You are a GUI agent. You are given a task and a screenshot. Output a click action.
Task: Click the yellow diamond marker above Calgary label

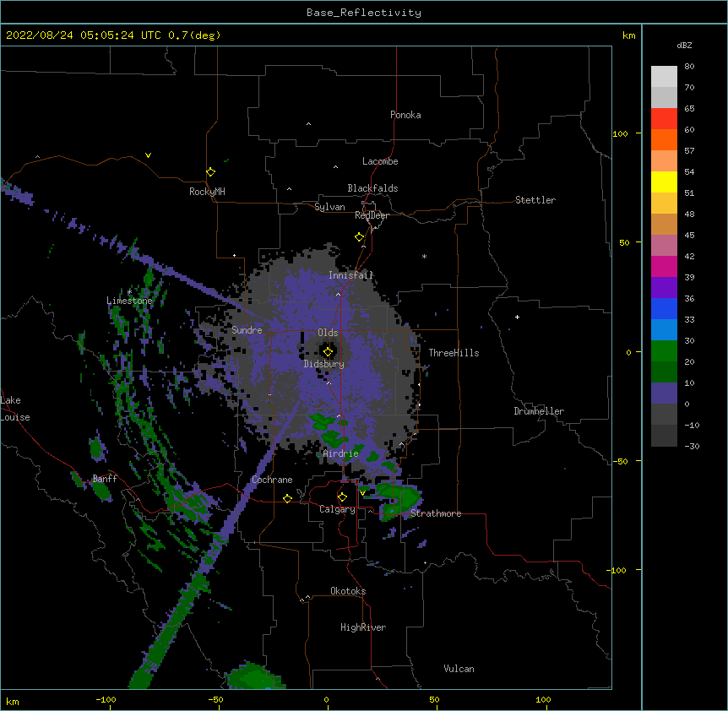click(x=342, y=497)
